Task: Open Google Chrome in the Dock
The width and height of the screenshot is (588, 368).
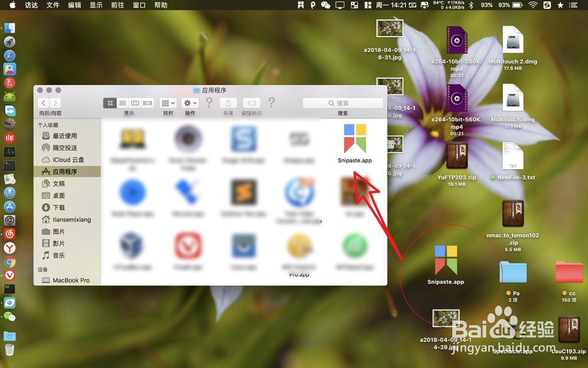Action: pos(9,262)
